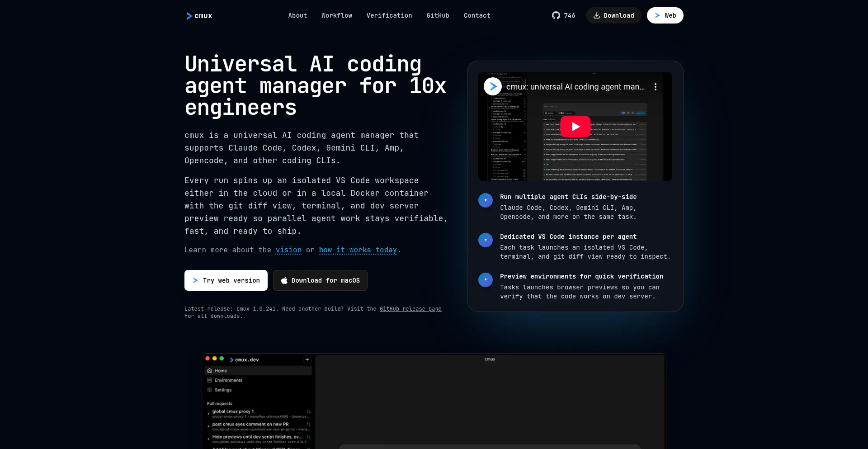Open Settings via the gear icon in sidebar
This screenshot has height=449, width=868.
209,390
